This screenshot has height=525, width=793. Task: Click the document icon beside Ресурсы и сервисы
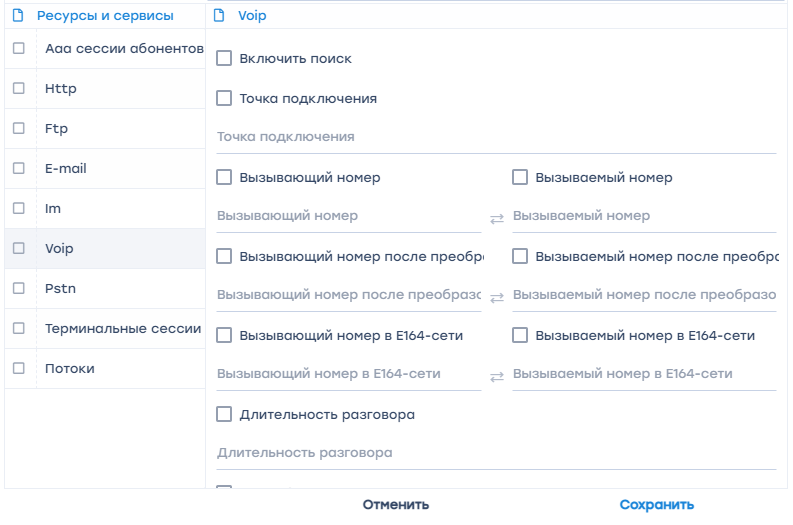coord(18,16)
